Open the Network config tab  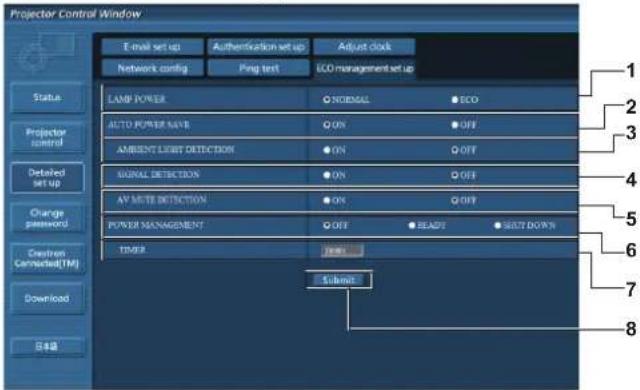(x=152, y=68)
